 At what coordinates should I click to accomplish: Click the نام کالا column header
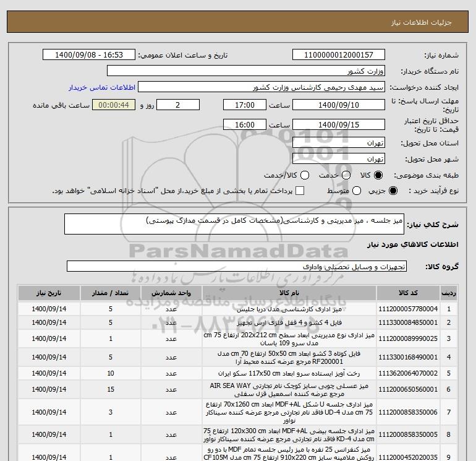coord(289,293)
